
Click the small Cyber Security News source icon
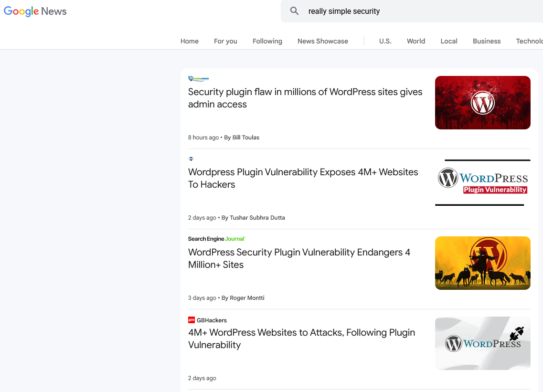191,159
